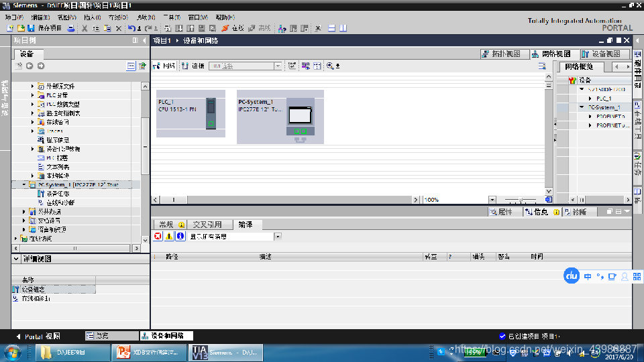Click the Undo arrow icon
The image size is (644, 362).
(x=131, y=28)
